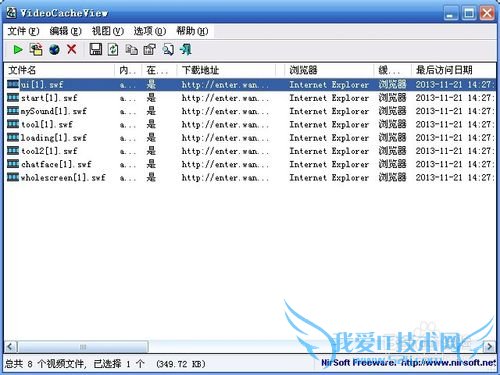Click the horizontal scrollbar thumb
The image size is (500, 375).
[x=83, y=347]
